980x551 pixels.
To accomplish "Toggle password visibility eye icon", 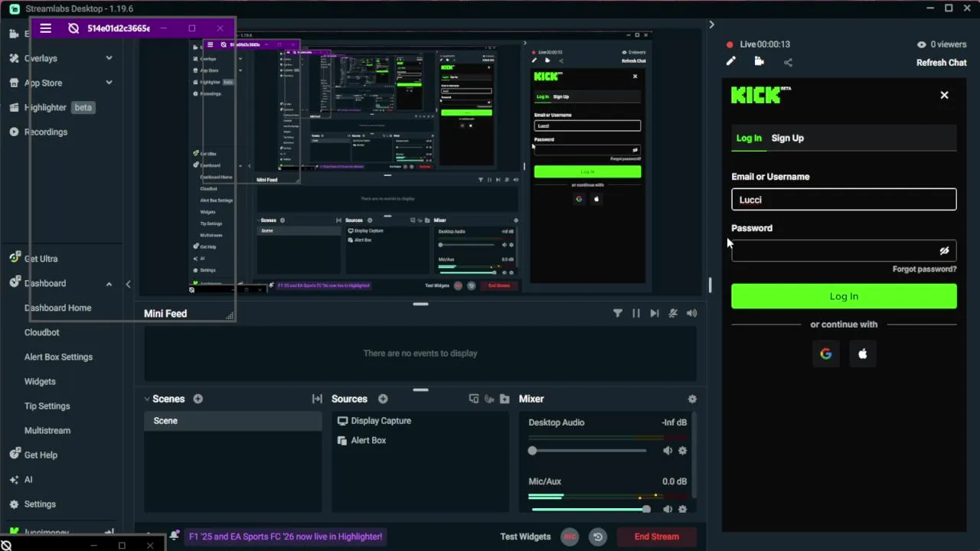I will tap(944, 251).
